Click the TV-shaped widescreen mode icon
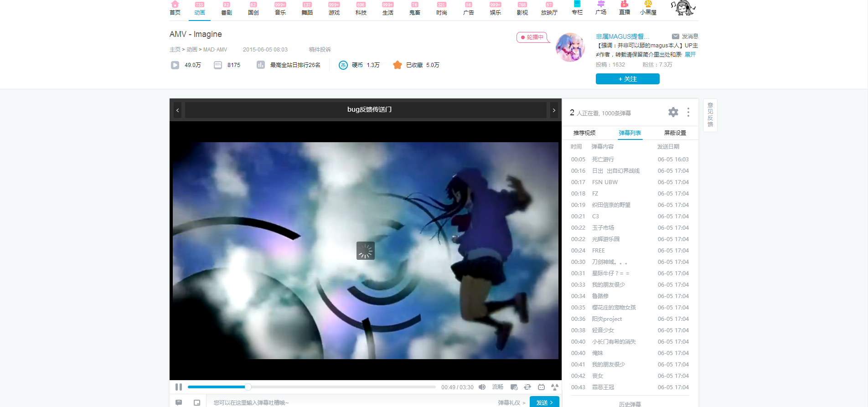 541,387
